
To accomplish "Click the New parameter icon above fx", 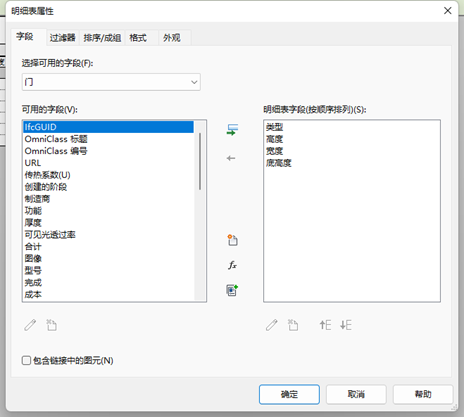I will click(232, 240).
